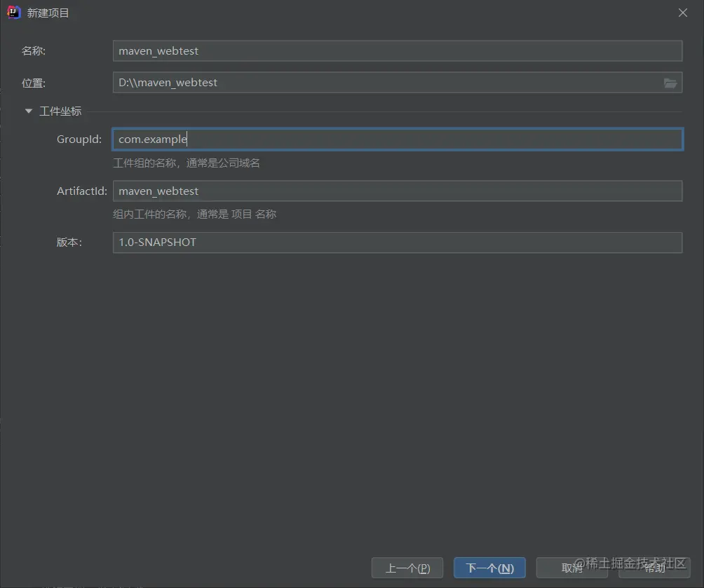Click the GroupId field containing com.example
The width and height of the screenshot is (704, 588).
pos(398,139)
